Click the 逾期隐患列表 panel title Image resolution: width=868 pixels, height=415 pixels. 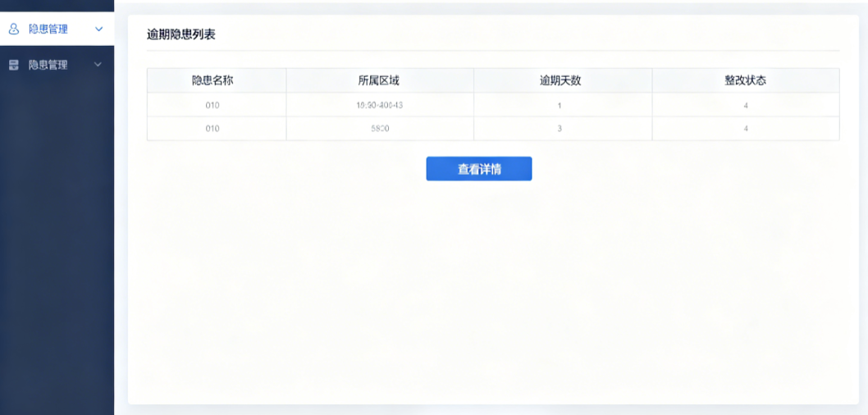(x=181, y=34)
